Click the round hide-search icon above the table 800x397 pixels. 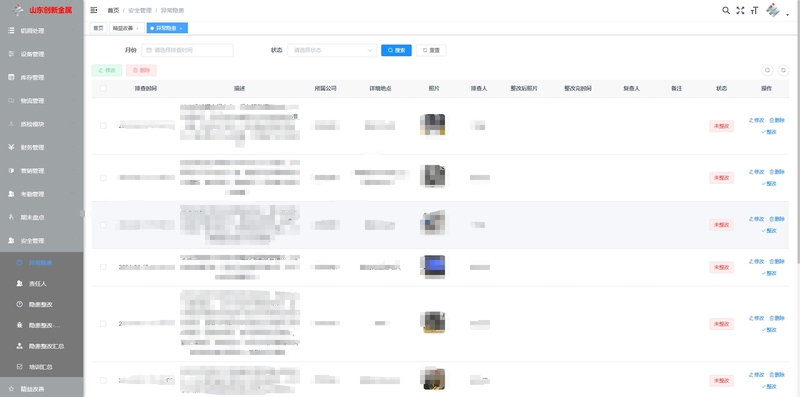pos(767,70)
